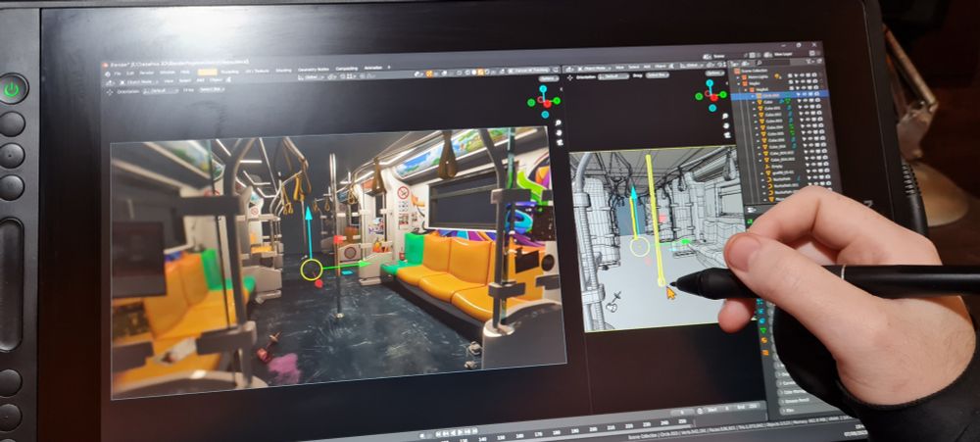Add a workspace with the plus button
Screen dimensions: 980x442
389,67
